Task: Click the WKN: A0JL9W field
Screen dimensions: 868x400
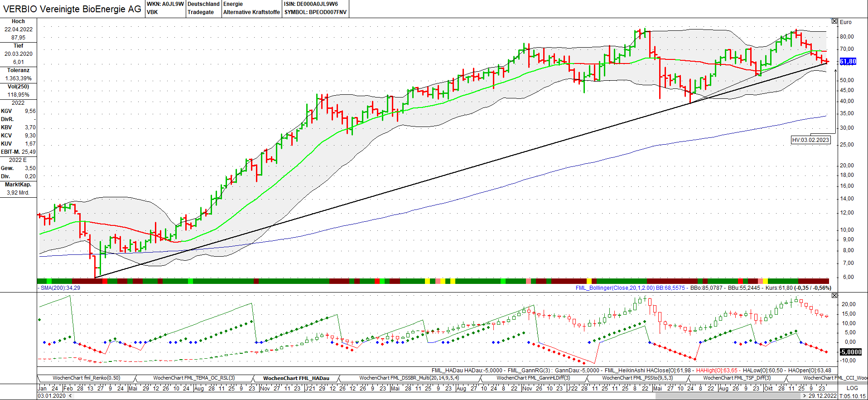Action: [x=165, y=4]
